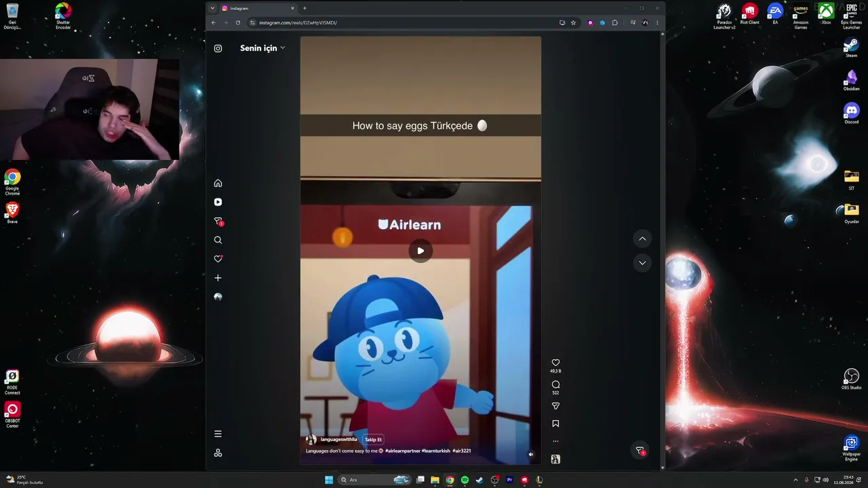Open the OBS Studio desktop shortcut
The image size is (868, 488).
tap(851, 379)
